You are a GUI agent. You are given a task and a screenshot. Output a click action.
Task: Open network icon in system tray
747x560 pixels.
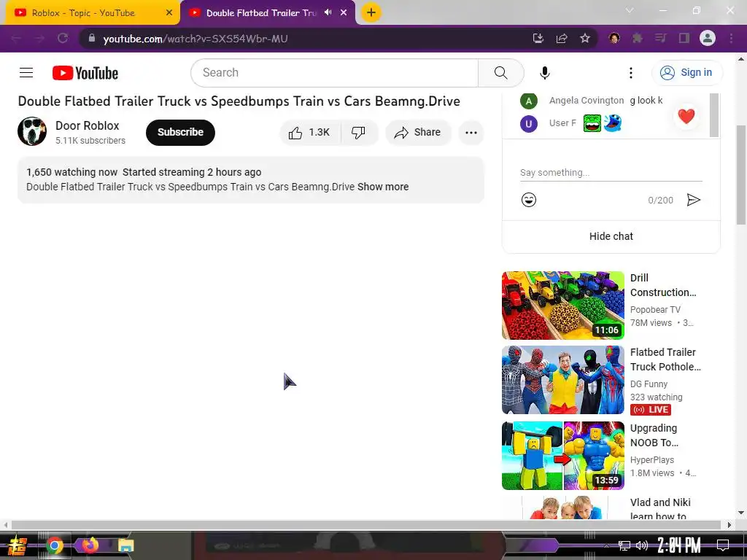pos(624,545)
